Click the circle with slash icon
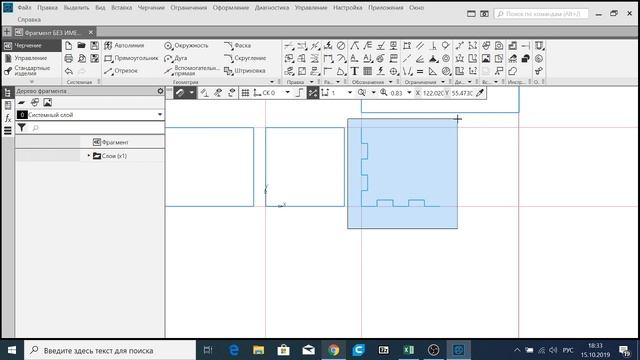The image size is (640, 360). click(341, 46)
